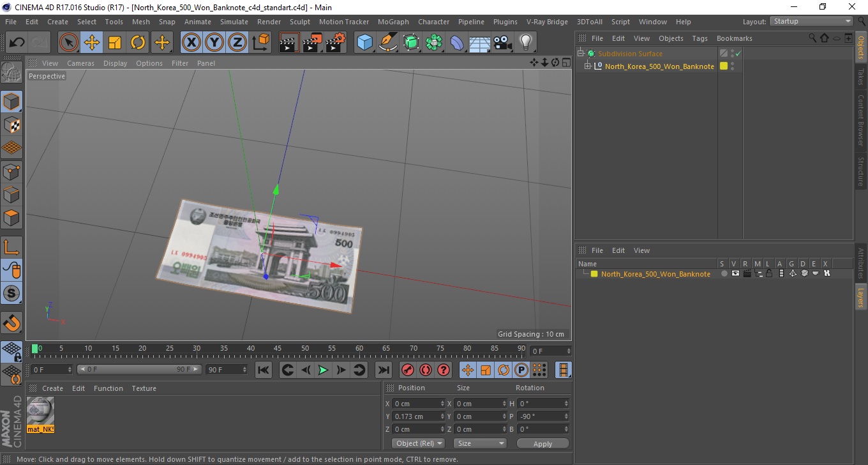Expand North_Korea_500_Won_Banknote object in tree
The width and height of the screenshot is (868, 465).
click(x=588, y=66)
